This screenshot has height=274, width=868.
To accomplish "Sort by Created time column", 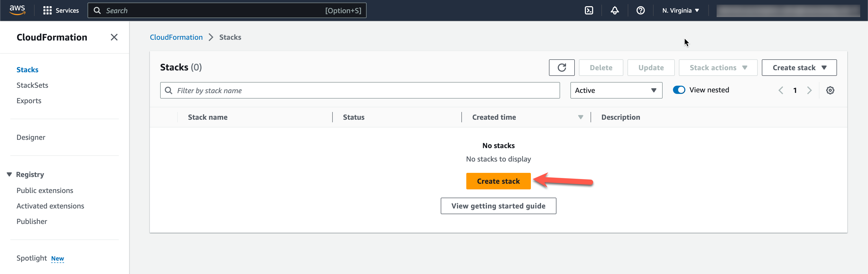I will point(494,117).
